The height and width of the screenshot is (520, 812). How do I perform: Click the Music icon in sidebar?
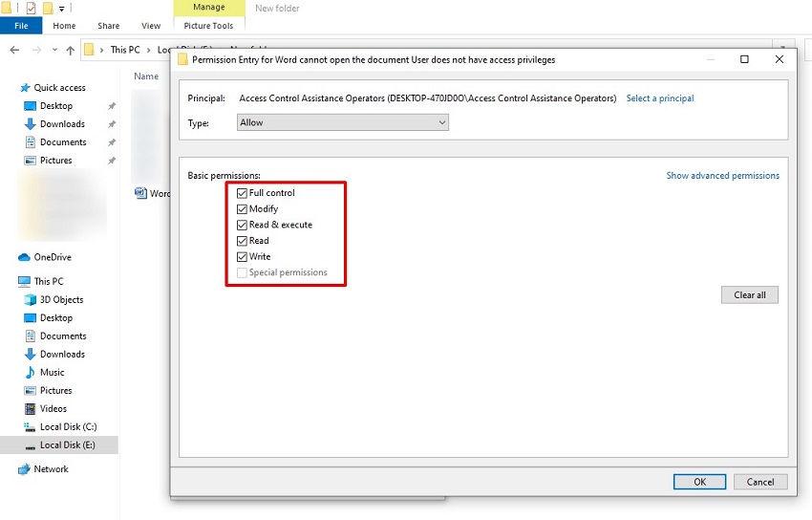[x=30, y=372]
